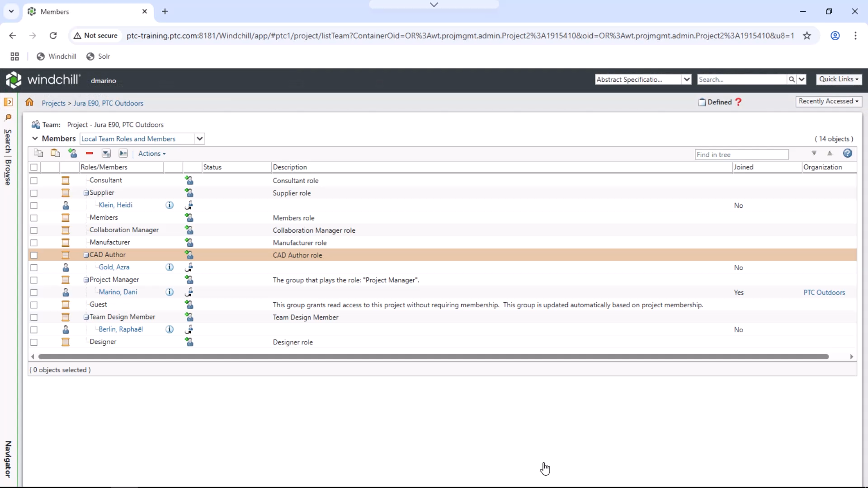The image size is (868, 488).
Task: Click the Expand All toolbar icon
Action: (x=106, y=153)
